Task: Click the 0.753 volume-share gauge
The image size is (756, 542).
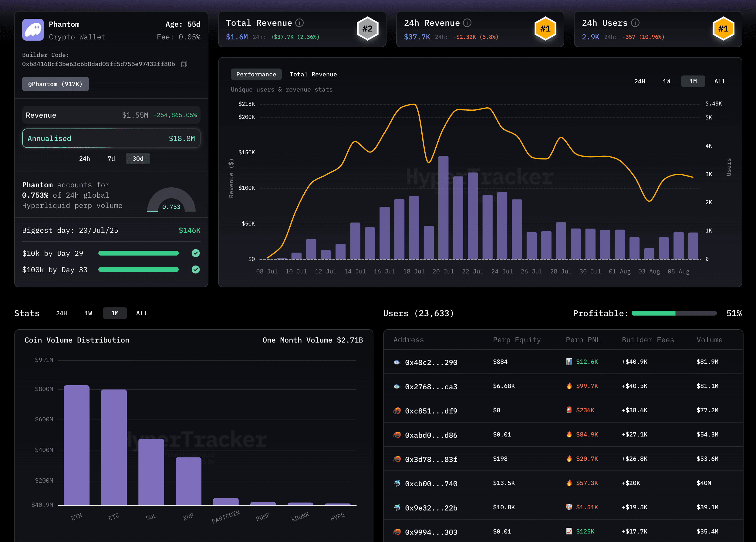Action: coord(171,200)
